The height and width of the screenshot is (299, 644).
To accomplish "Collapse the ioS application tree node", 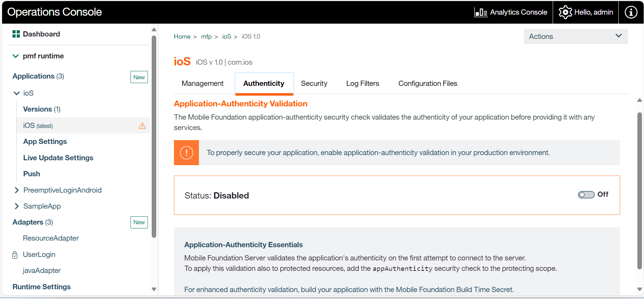I will pyautogui.click(x=16, y=93).
